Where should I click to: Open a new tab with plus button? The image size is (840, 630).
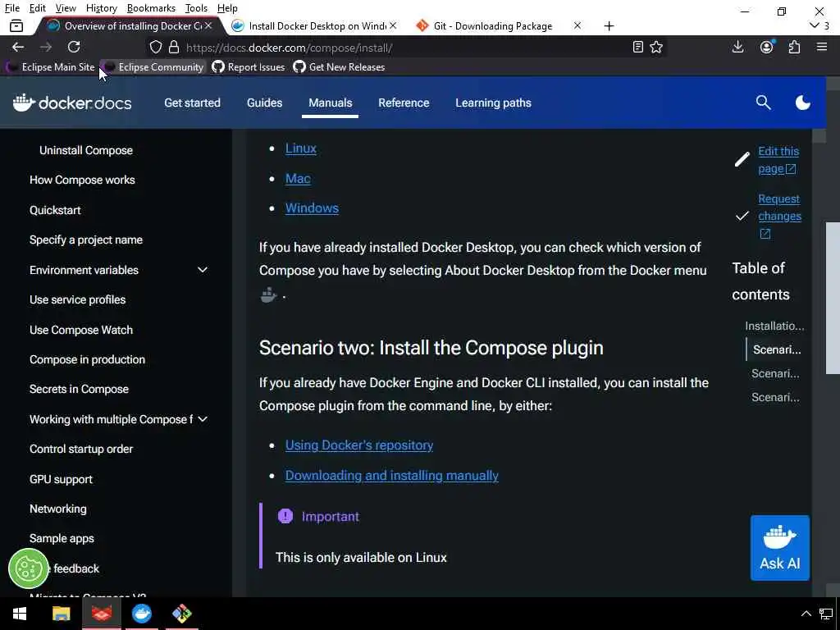(609, 25)
